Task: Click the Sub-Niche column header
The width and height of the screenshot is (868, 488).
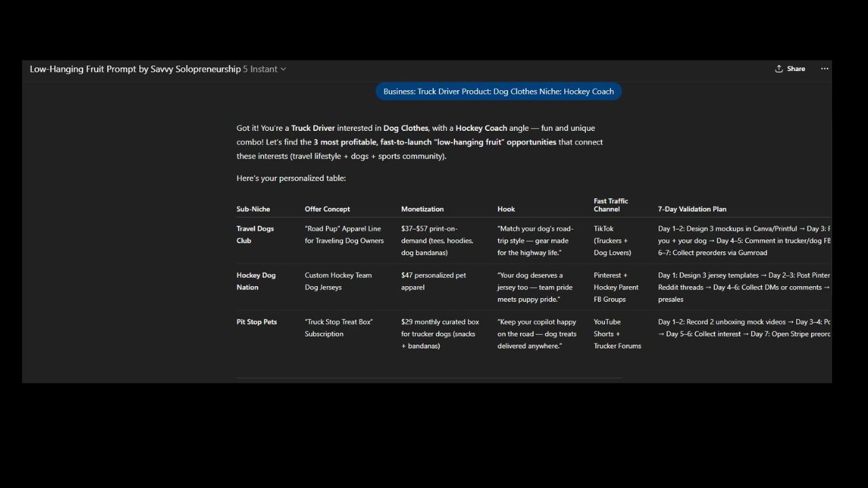Action: coord(253,209)
